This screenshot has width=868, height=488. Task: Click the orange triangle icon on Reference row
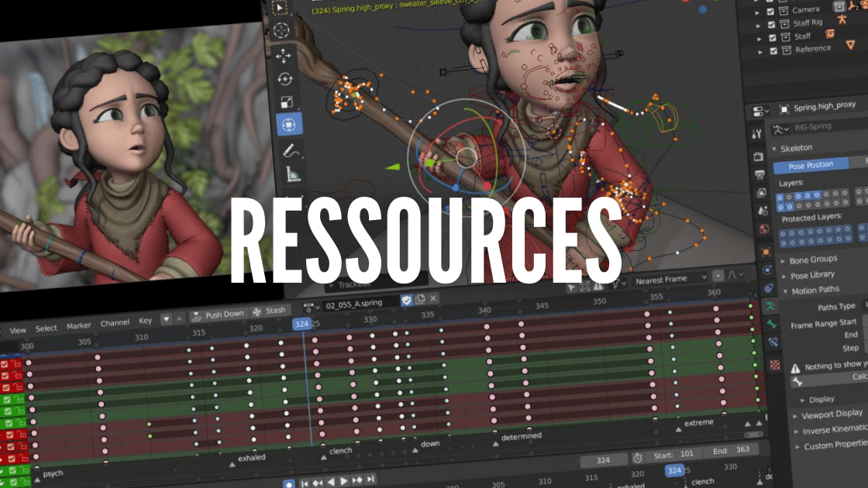850,46
